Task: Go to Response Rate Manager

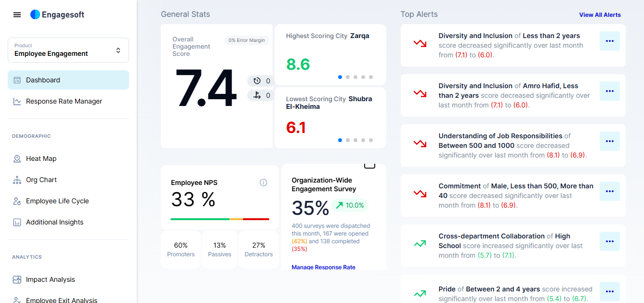Action: (64, 101)
